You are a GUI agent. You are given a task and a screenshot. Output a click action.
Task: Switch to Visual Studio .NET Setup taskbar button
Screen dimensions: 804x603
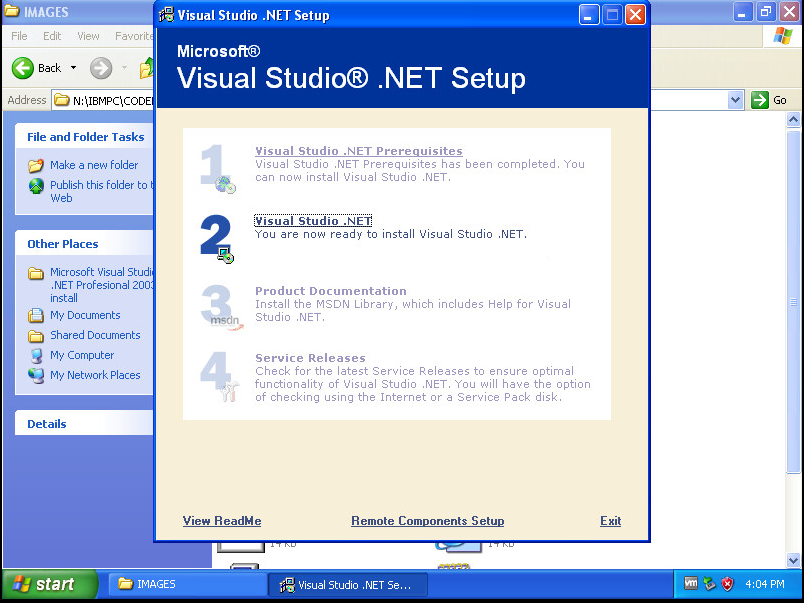(x=348, y=585)
